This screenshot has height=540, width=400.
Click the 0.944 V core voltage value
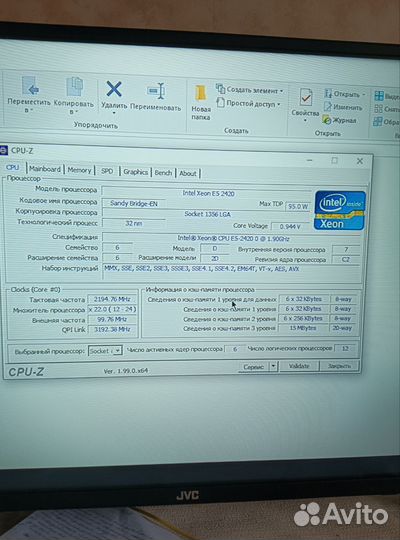290,227
